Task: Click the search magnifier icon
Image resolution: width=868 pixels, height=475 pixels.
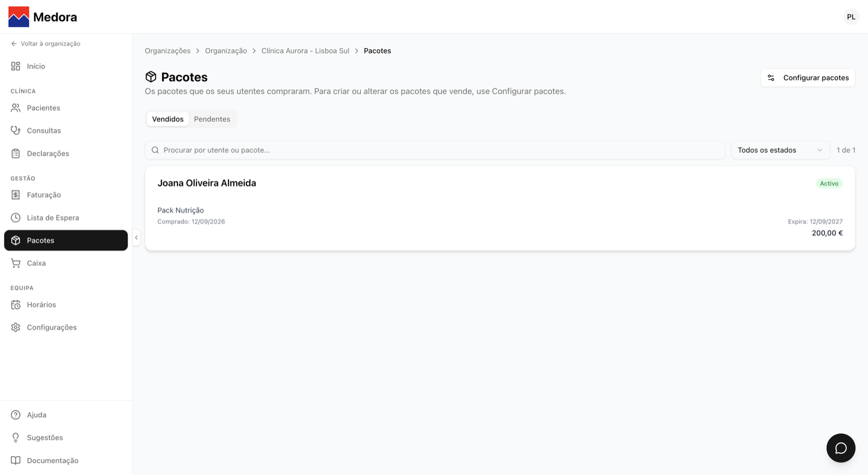Action: tap(155, 150)
